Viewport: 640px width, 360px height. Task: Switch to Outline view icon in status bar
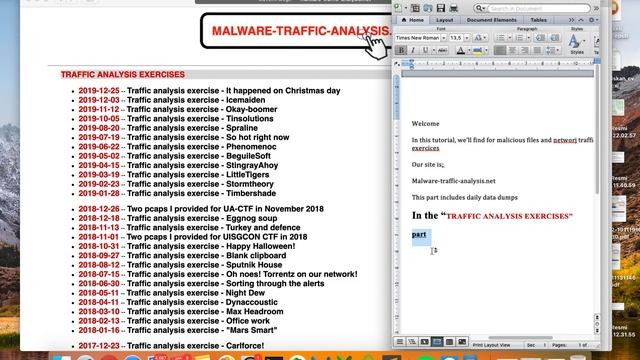point(412,342)
